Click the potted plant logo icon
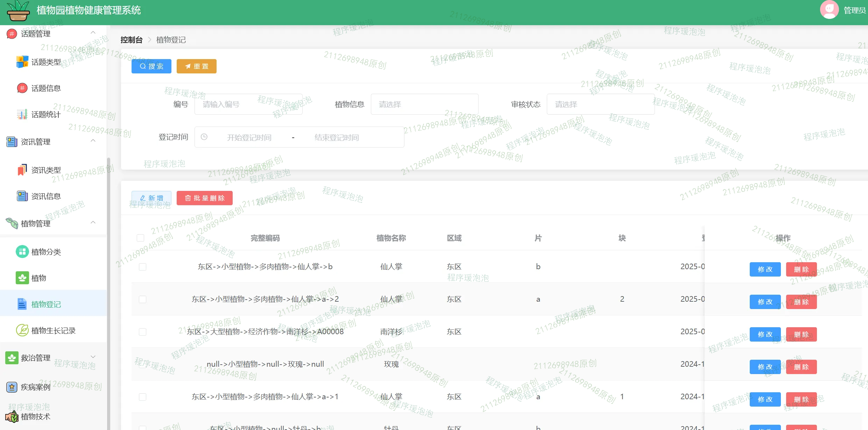This screenshot has height=430, width=868. coord(18,10)
